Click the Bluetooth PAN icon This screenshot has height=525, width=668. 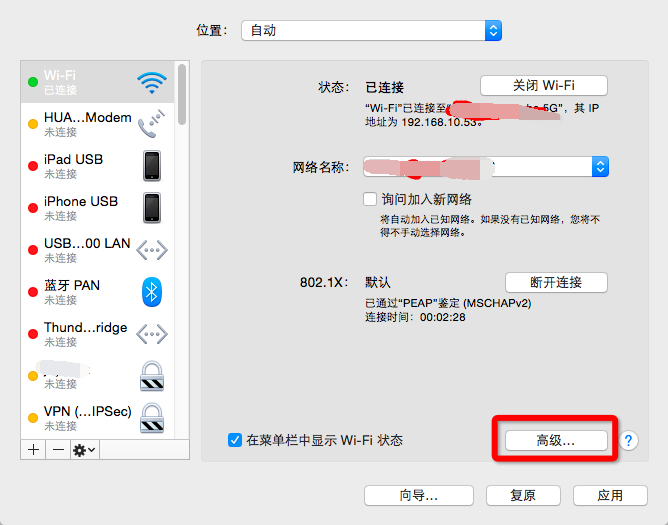152,292
